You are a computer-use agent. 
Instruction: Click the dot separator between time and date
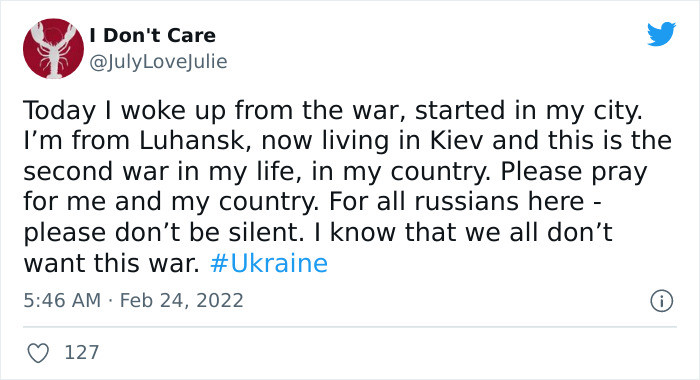110,301
